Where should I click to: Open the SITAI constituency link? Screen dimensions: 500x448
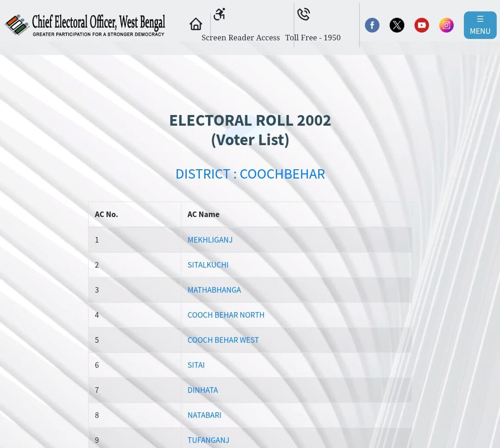pyautogui.click(x=196, y=365)
